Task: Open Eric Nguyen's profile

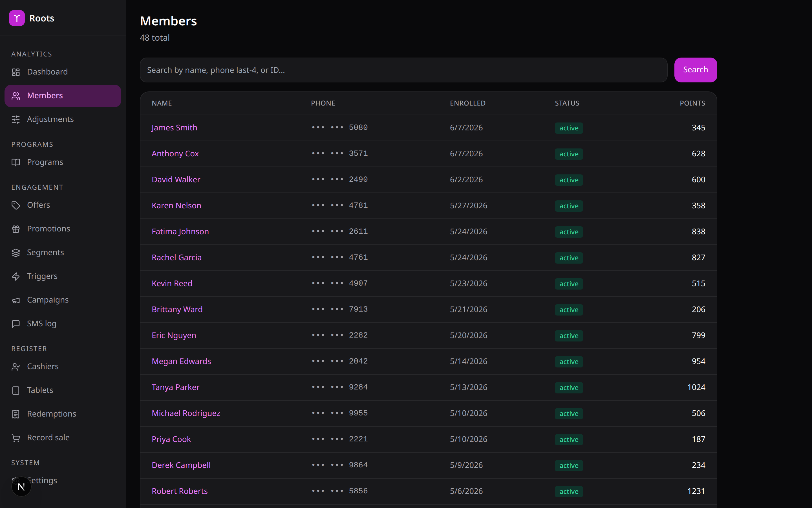Action: click(174, 335)
